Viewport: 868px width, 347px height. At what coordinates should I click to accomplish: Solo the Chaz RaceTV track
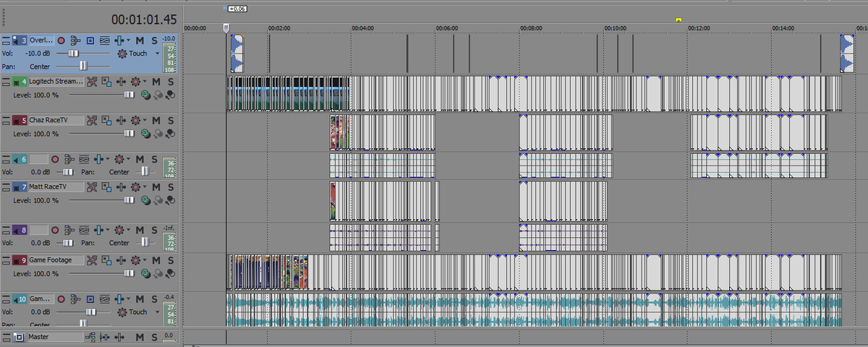tap(170, 121)
